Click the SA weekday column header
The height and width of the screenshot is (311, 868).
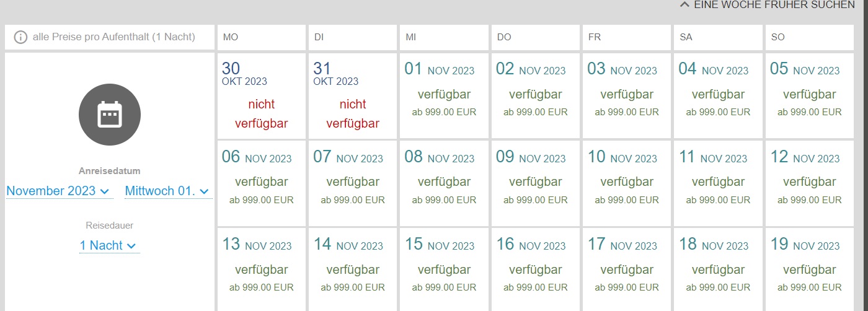[717, 37]
